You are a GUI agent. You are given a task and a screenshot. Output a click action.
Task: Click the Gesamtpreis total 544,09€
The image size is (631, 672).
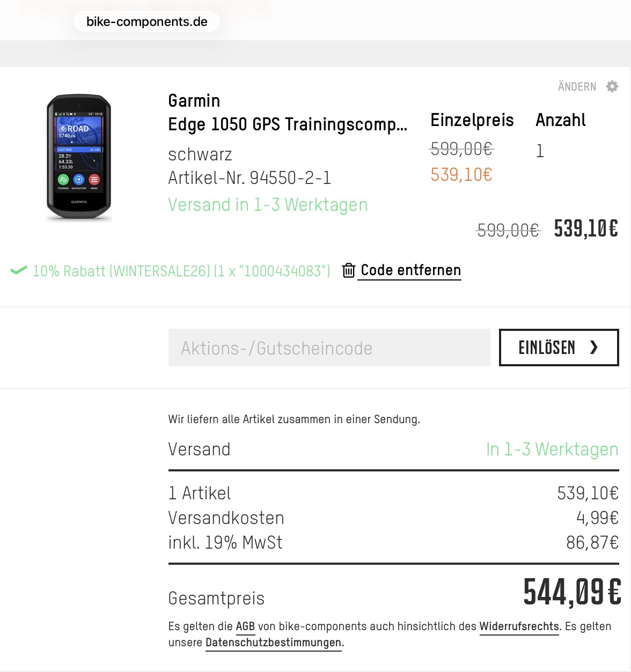click(572, 592)
